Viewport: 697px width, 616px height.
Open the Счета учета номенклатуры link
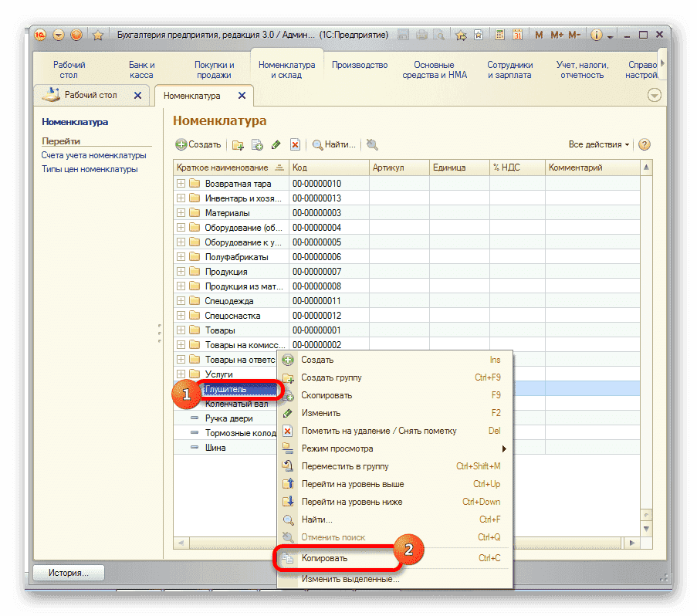93,155
